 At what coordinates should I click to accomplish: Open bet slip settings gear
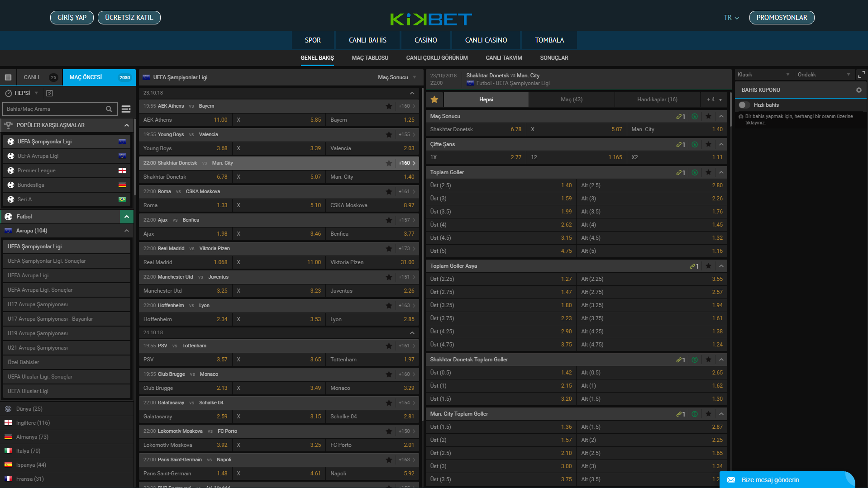tap(858, 90)
